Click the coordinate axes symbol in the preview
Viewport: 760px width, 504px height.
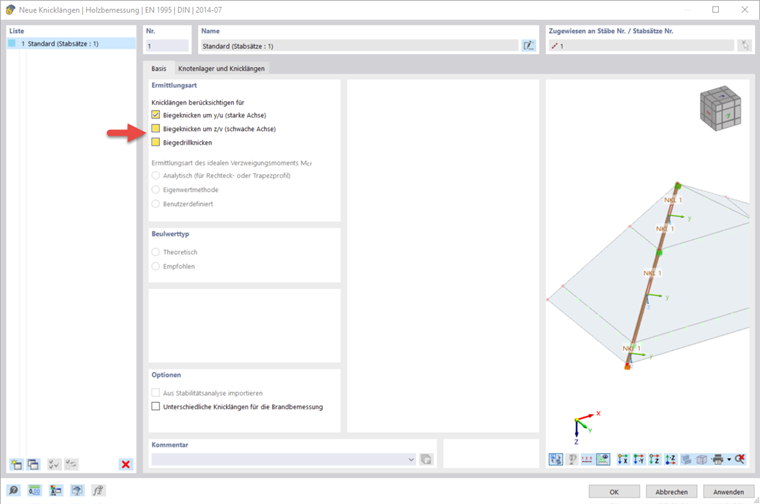586,427
